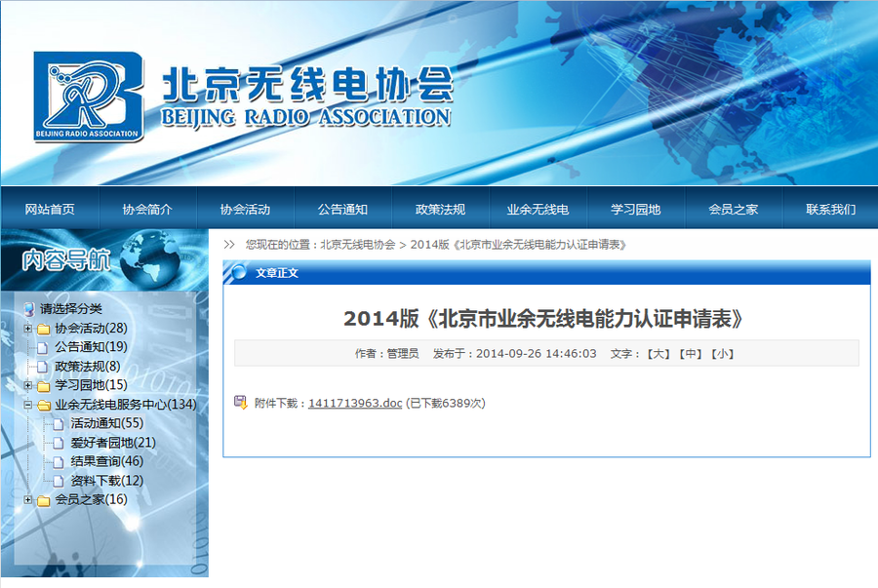Select the 学习园地(15) sidebar category
Viewport: 878px width, 588px height.
91,385
